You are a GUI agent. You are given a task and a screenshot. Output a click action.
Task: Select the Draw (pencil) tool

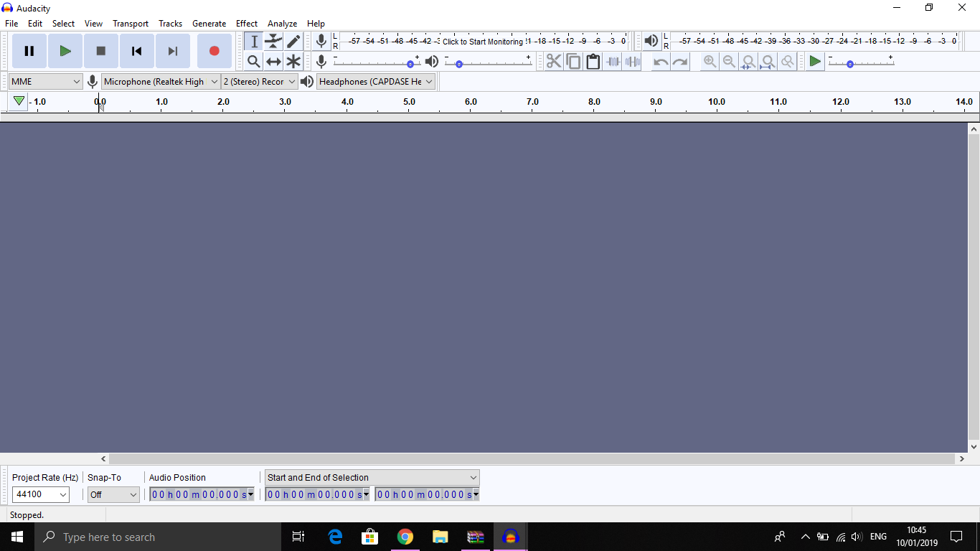tap(293, 42)
